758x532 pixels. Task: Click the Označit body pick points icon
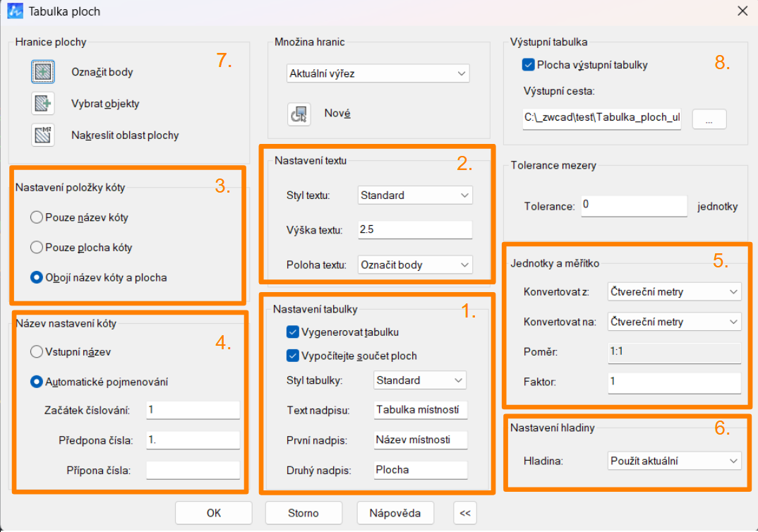[43, 72]
